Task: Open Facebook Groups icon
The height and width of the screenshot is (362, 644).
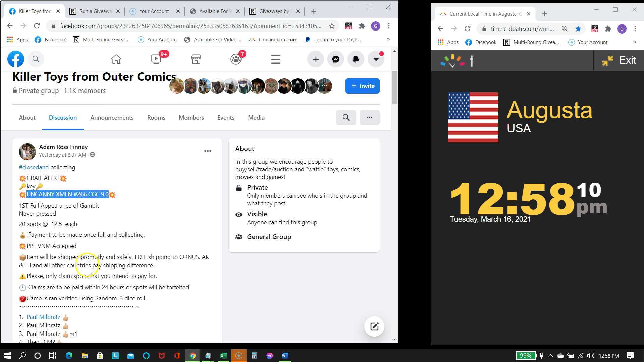Action: [236, 59]
